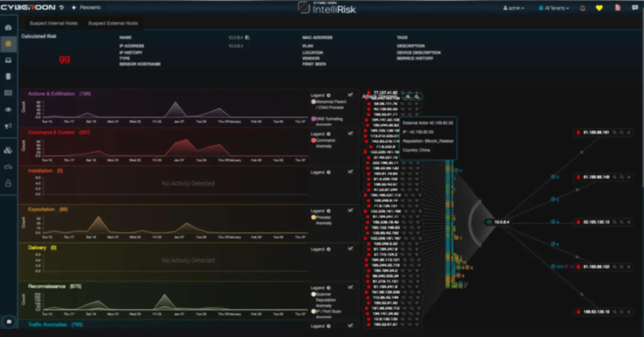Click the chart icon of Traffic Anomalies panel
Viewport: 644px width, 337px height.
(350, 325)
